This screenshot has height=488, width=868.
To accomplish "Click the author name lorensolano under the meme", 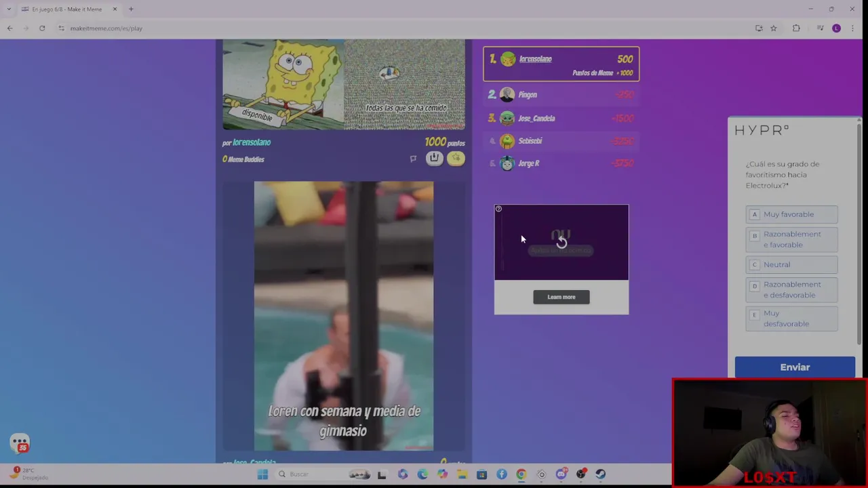I will pyautogui.click(x=252, y=142).
